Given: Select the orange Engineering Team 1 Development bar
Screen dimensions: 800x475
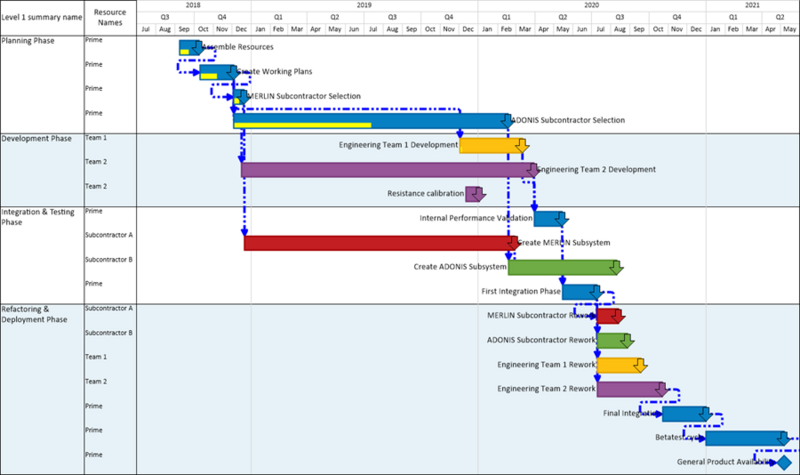Looking at the screenshot, I should point(491,145).
